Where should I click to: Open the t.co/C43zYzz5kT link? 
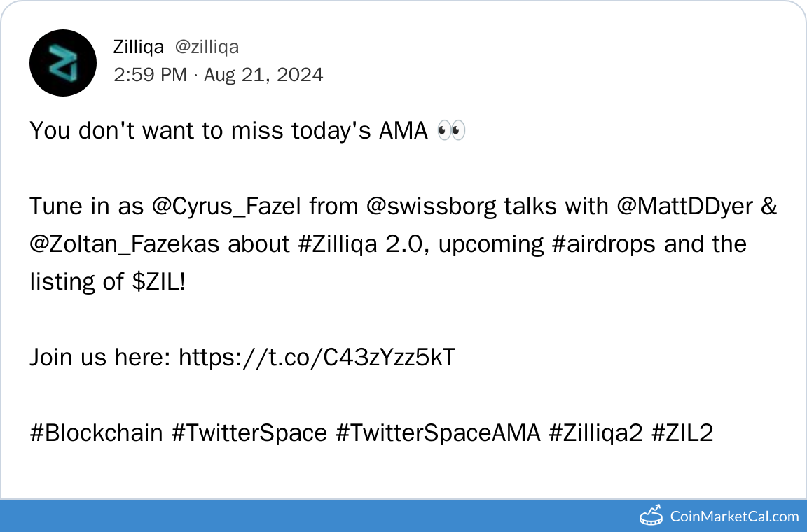317,358
